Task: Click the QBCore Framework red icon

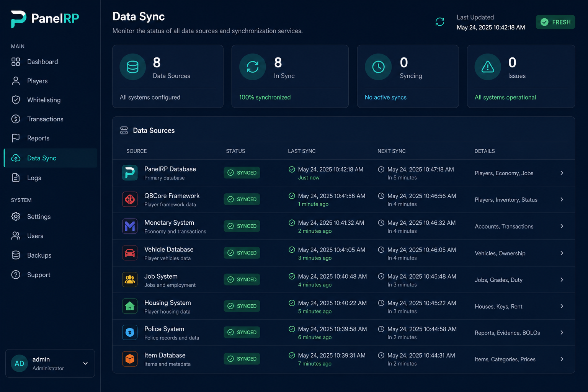Action: click(130, 199)
